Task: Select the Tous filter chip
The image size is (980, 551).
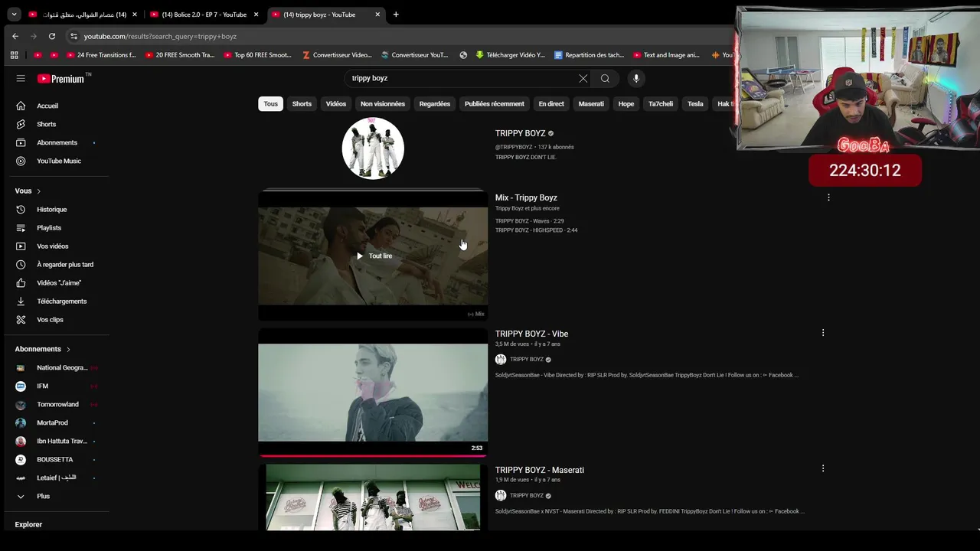Action: [x=271, y=104]
